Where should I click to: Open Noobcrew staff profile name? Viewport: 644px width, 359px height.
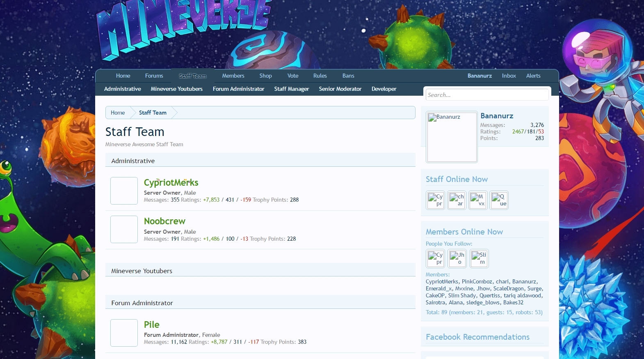tap(164, 221)
